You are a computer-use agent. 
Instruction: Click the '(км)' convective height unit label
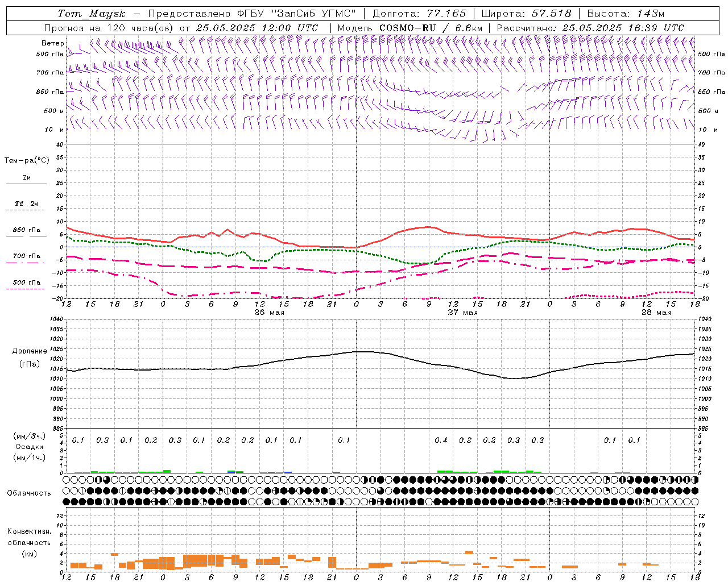tap(29, 554)
